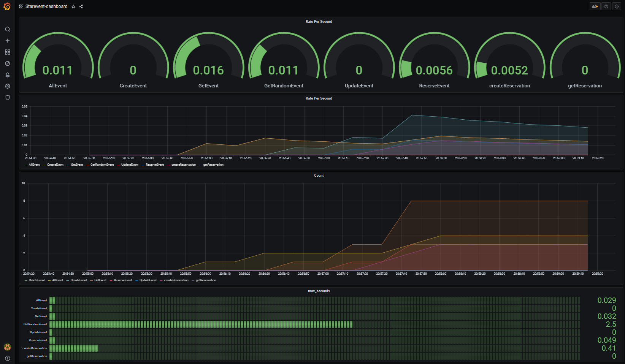Click the getReservation gauge label

click(x=585, y=86)
